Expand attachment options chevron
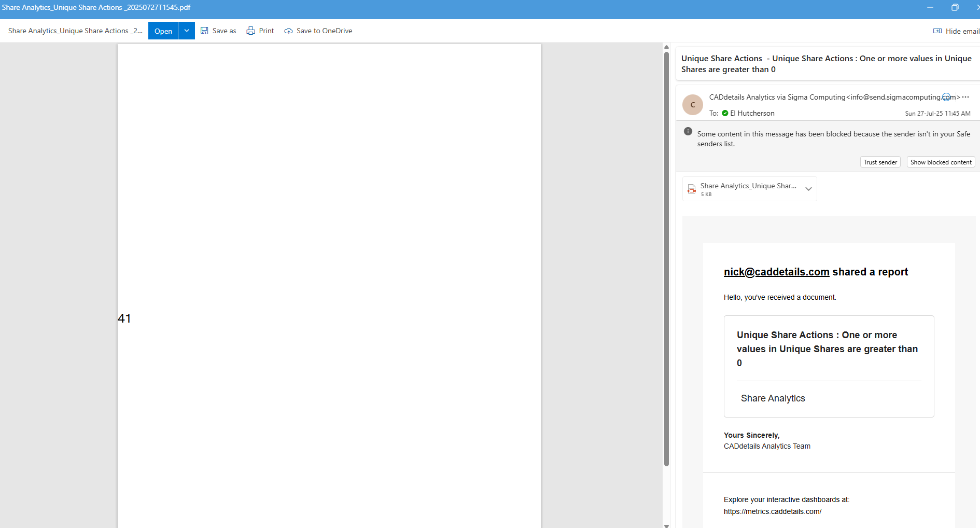This screenshot has height=528, width=980. (808, 189)
